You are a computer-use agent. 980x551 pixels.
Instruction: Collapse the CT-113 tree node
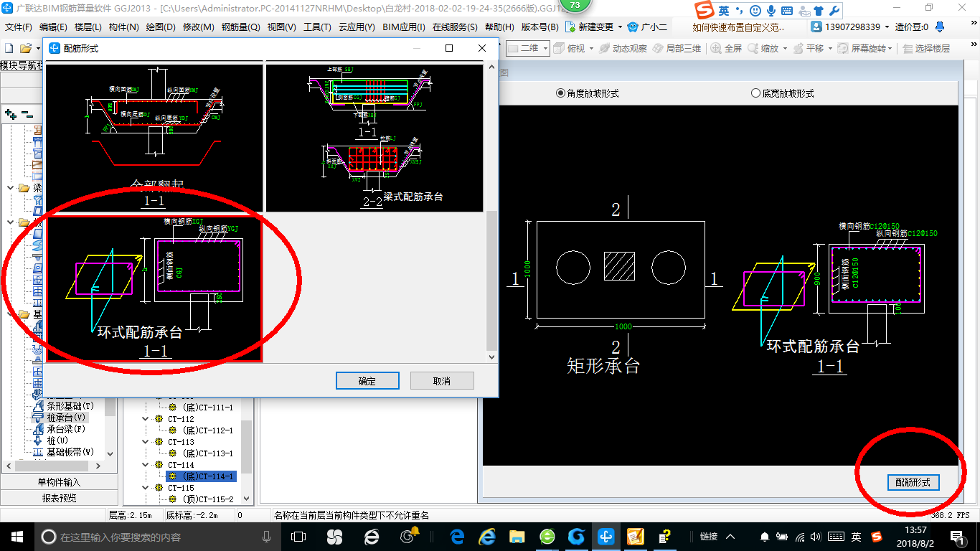tap(146, 442)
